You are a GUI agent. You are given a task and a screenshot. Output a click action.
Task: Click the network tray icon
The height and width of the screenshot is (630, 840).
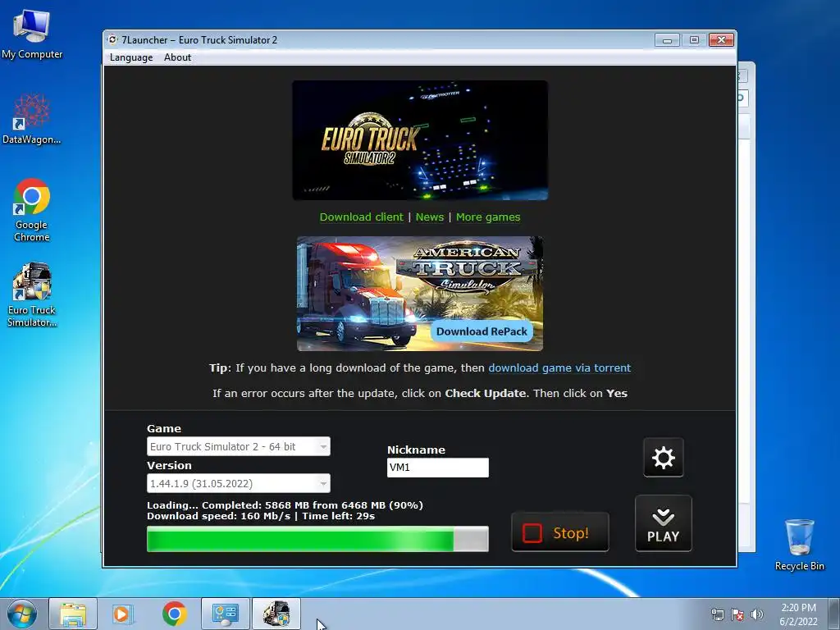717,614
